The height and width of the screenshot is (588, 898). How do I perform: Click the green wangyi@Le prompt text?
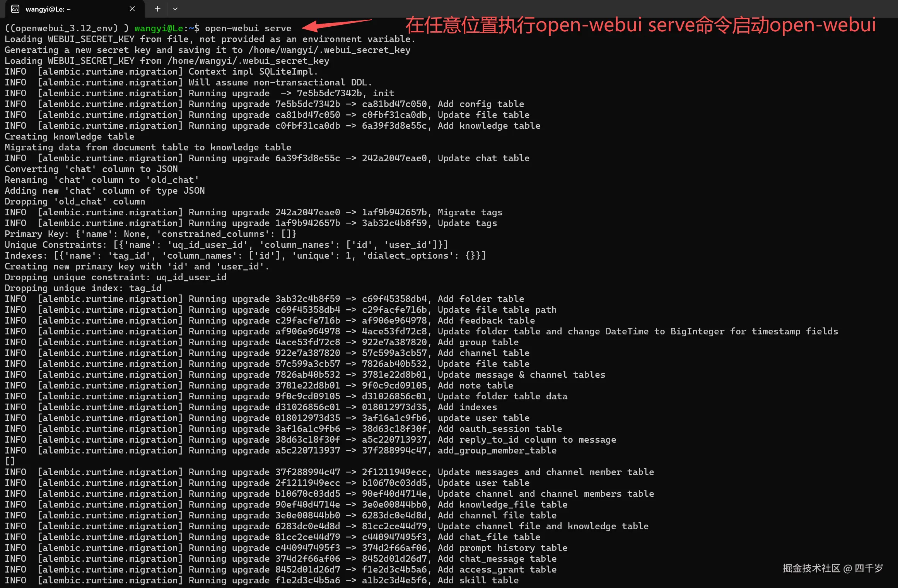pos(160,28)
